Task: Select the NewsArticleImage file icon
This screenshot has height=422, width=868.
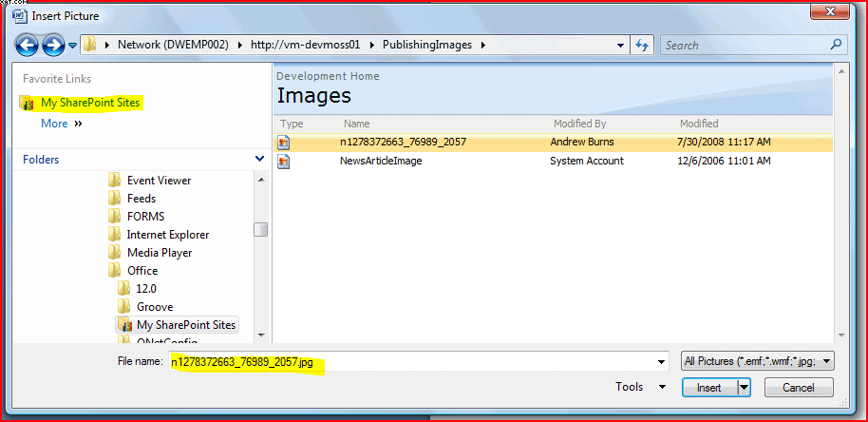Action: point(284,162)
